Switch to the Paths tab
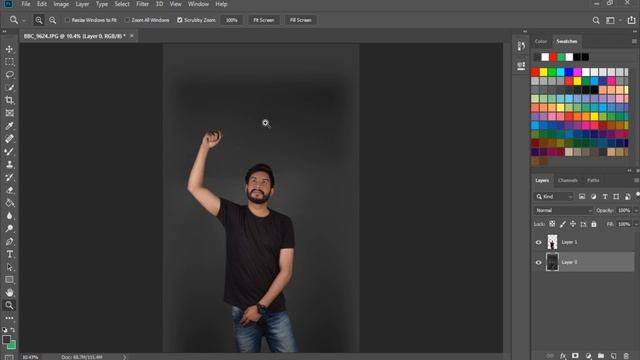 click(593, 180)
